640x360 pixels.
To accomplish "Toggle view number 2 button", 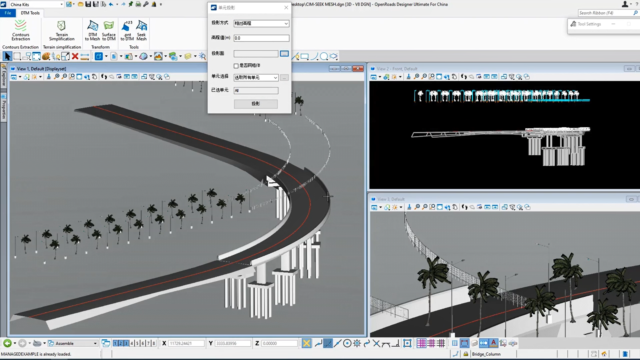I will click(x=121, y=343).
